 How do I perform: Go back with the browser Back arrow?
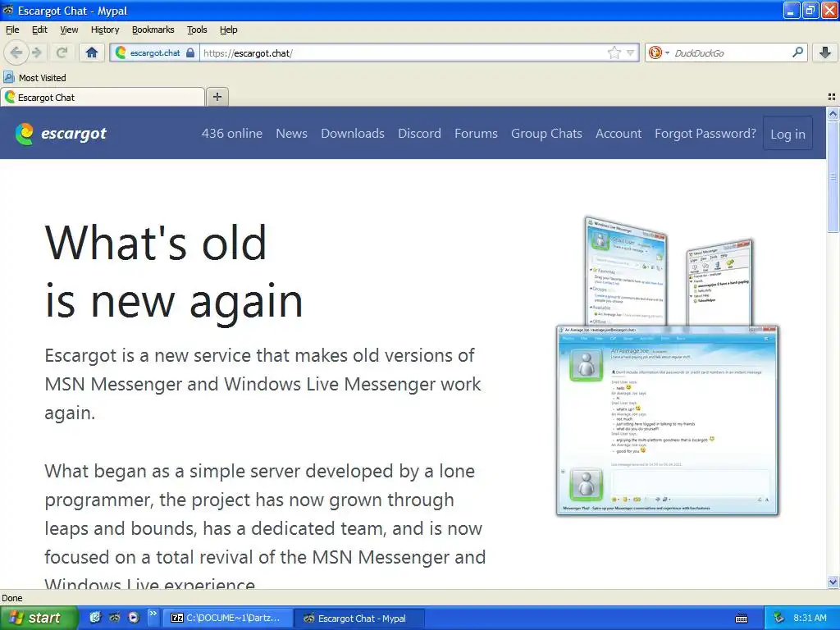16,52
